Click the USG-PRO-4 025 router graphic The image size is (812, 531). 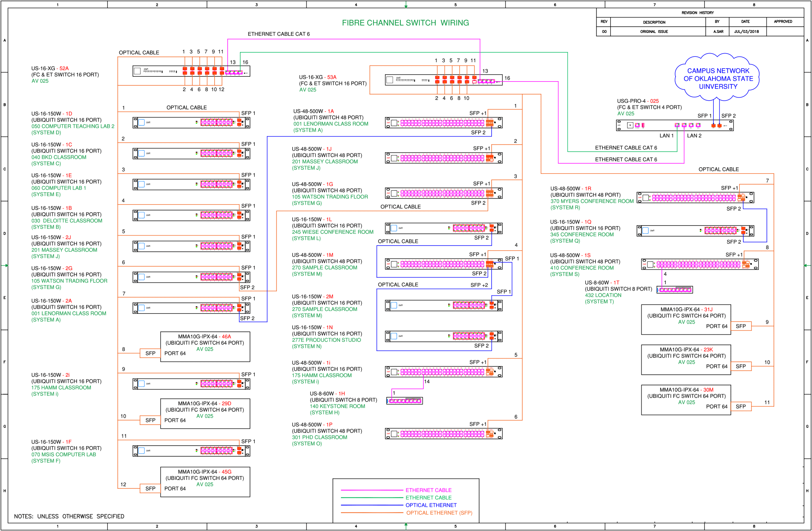point(674,125)
